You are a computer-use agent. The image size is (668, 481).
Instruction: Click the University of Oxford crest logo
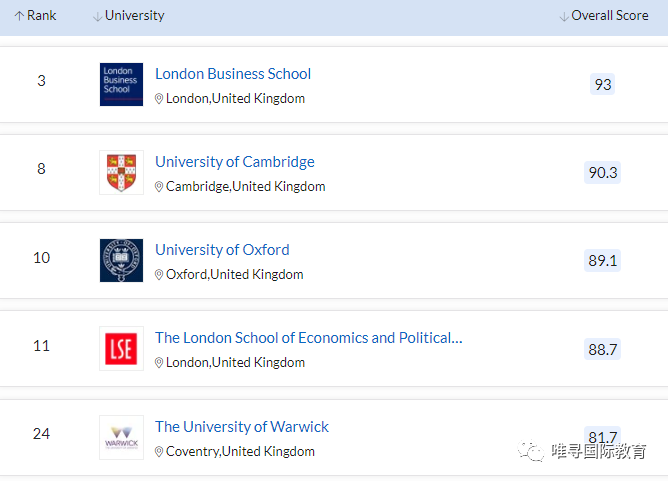click(x=121, y=260)
